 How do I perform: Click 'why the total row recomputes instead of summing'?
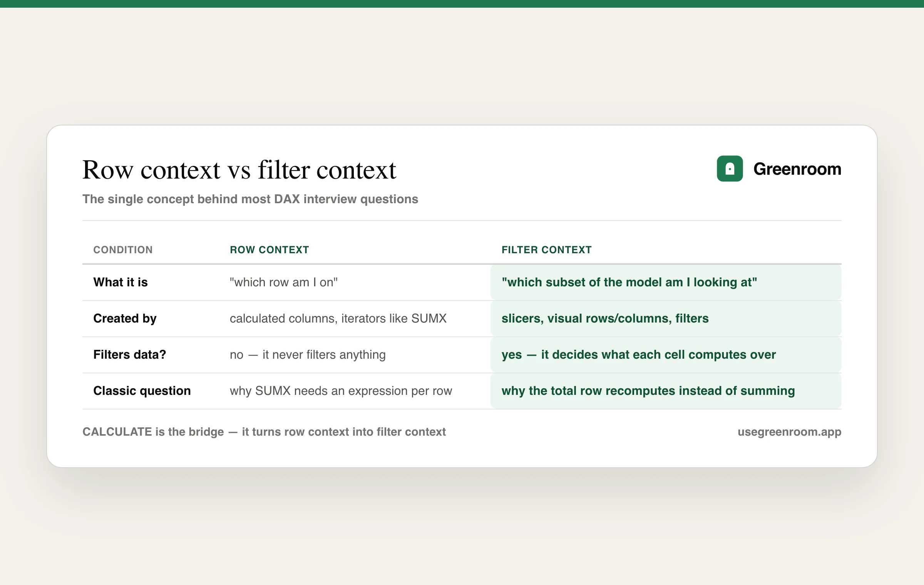[666, 391]
